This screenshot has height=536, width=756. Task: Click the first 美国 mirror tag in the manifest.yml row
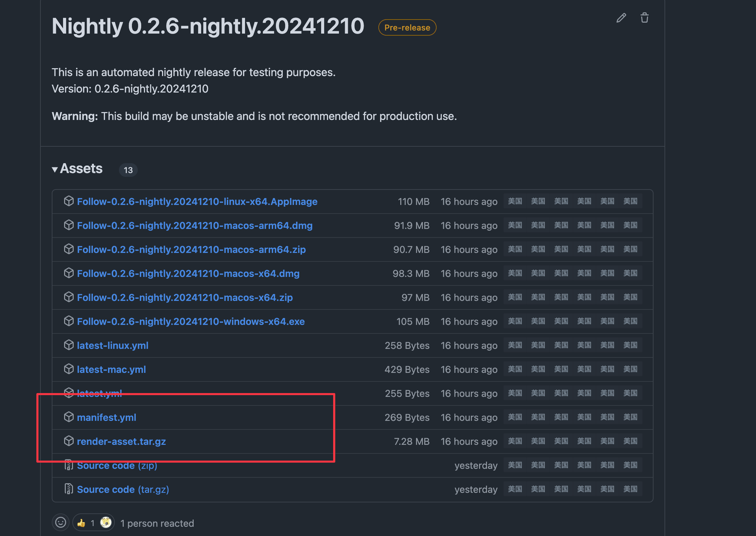click(x=515, y=417)
